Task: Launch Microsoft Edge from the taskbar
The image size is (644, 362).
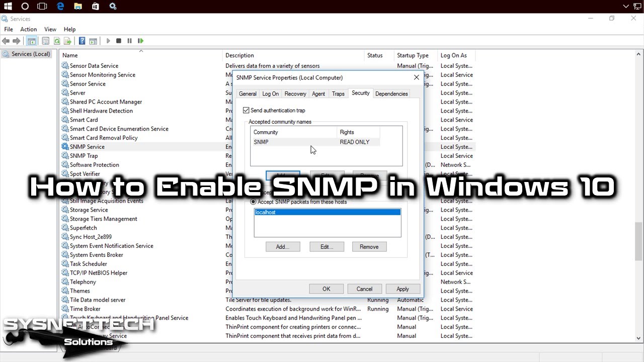Action: (60, 6)
